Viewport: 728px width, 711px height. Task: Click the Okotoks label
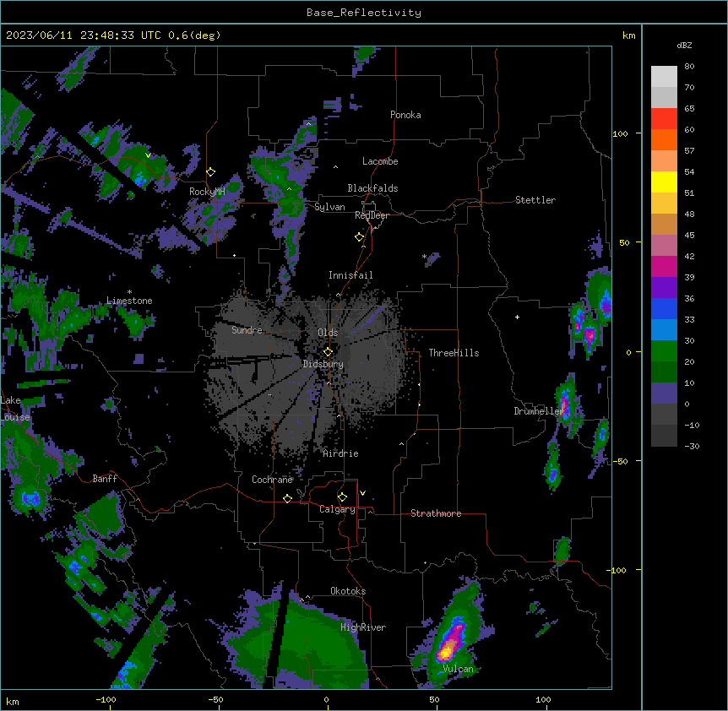pyautogui.click(x=348, y=591)
